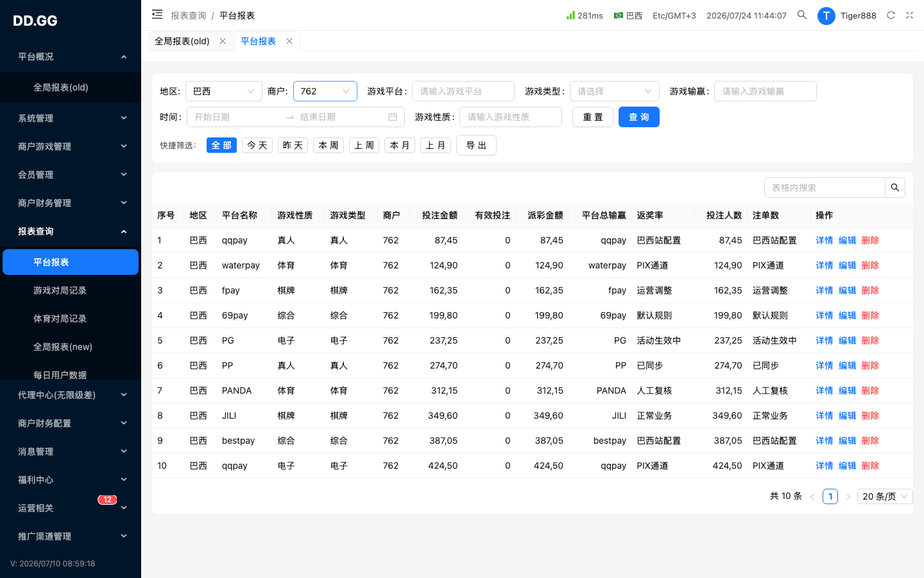Expand the 会员管理 sidebar menu
Image resolution: width=924 pixels, height=578 pixels.
(71, 175)
